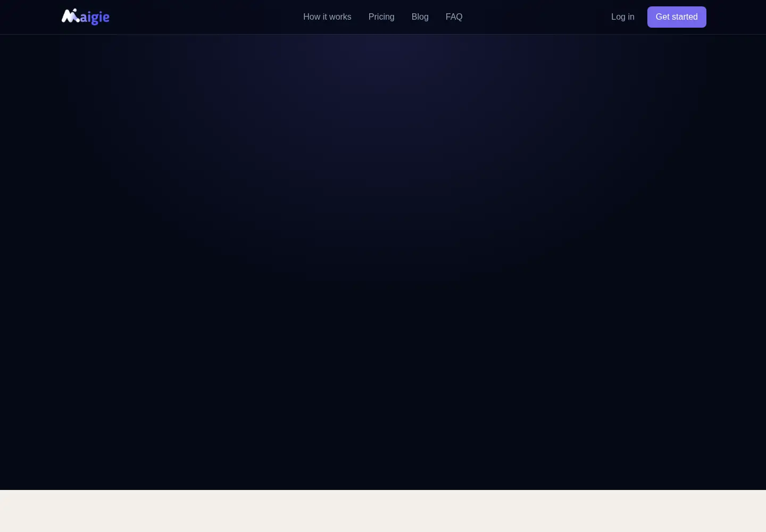Click the Get started button
Screen dimensions: 766x532
pyautogui.click(x=677, y=17)
